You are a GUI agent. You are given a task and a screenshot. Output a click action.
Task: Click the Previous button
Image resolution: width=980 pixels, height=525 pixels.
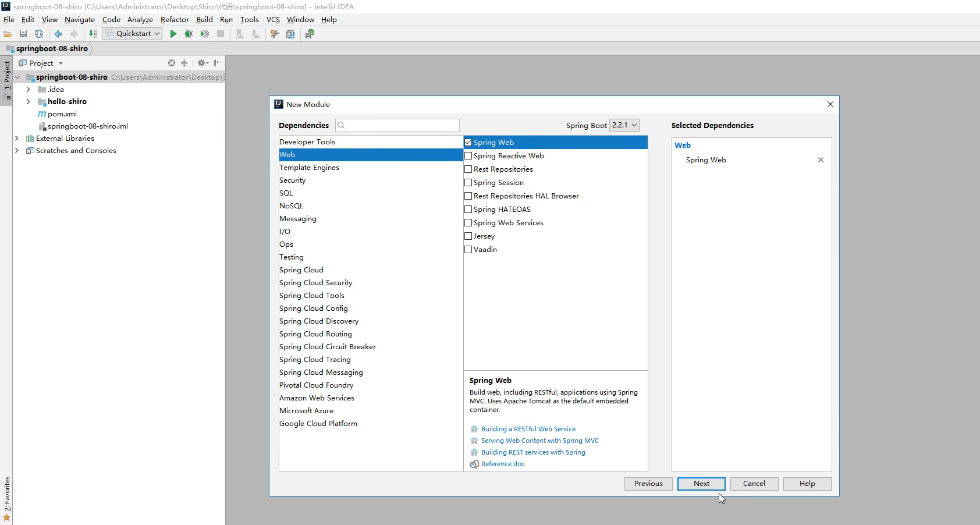(648, 484)
